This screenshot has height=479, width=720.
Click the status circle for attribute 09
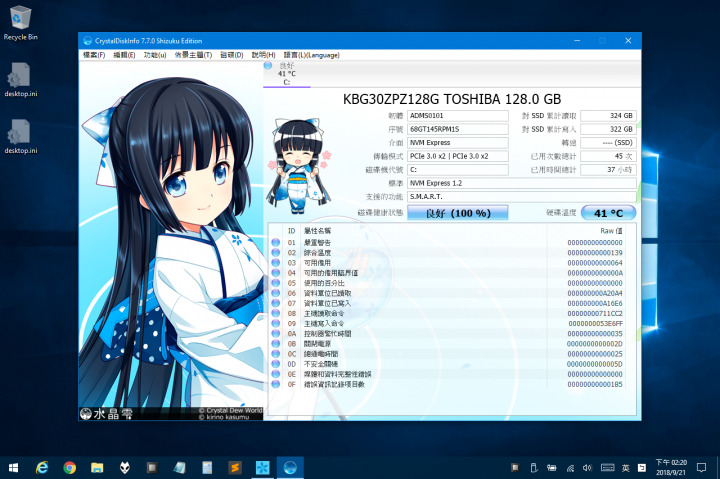[276, 323]
